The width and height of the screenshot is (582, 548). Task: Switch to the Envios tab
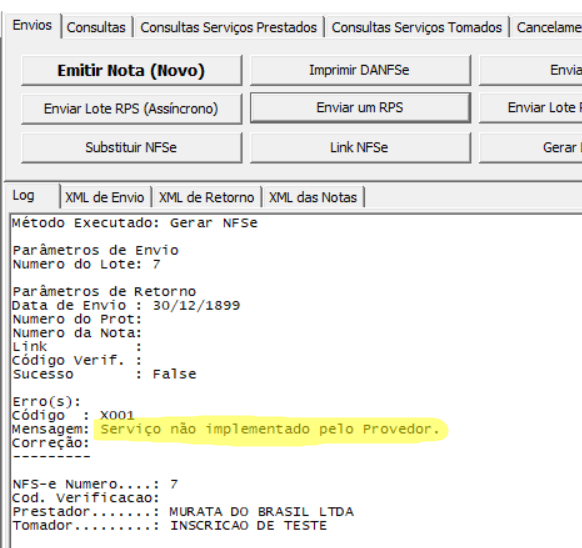[32, 26]
